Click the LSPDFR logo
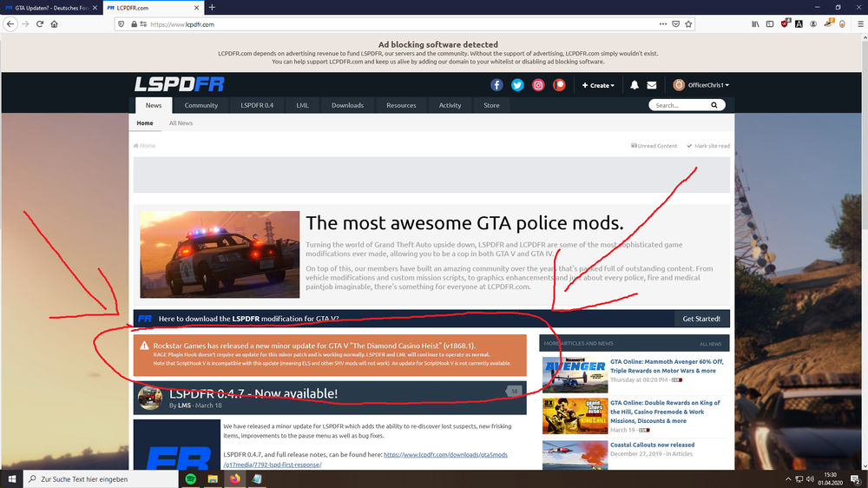The width and height of the screenshot is (868, 488). coord(180,84)
